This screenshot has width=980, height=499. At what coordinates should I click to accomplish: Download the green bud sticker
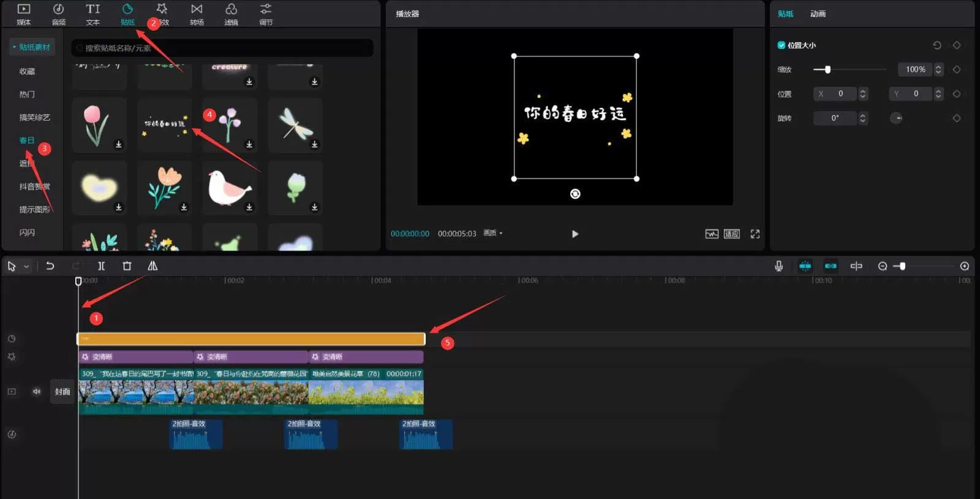[x=314, y=207]
